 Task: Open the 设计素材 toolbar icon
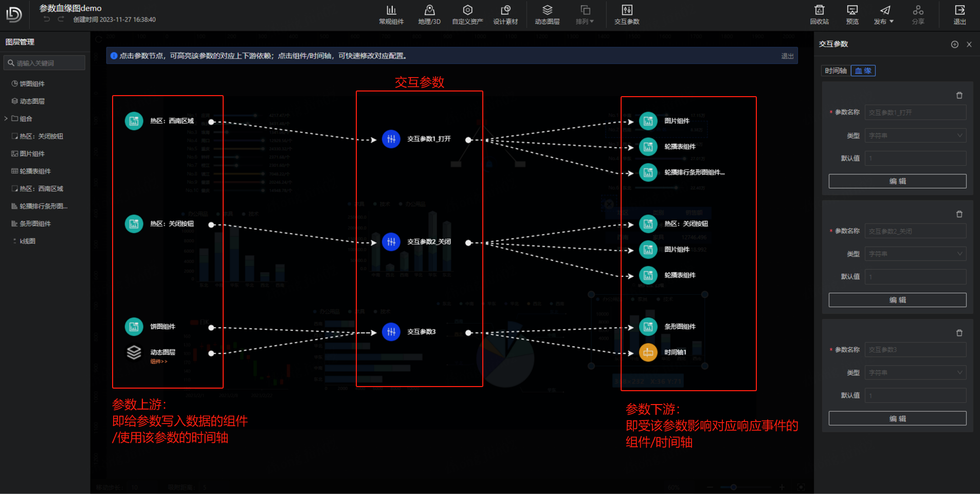(505, 14)
